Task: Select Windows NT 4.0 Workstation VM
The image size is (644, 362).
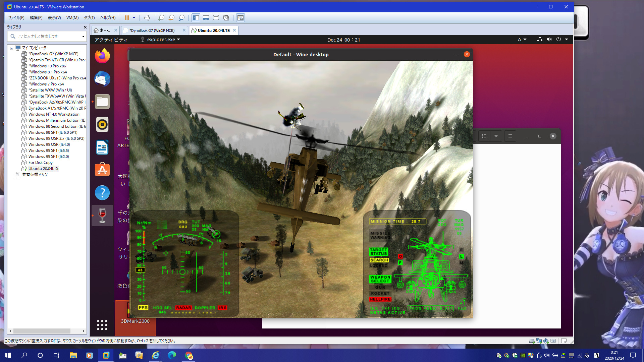Action: pyautogui.click(x=54, y=114)
